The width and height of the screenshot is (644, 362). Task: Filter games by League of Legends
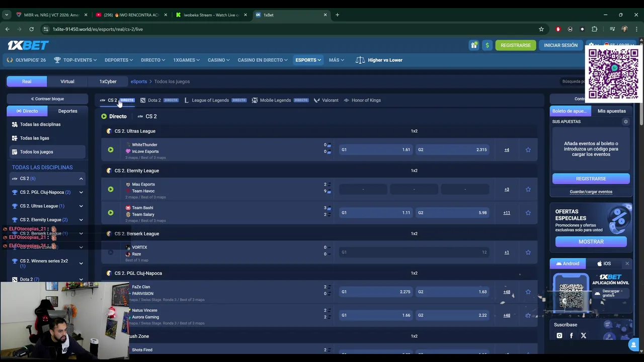coord(215,100)
